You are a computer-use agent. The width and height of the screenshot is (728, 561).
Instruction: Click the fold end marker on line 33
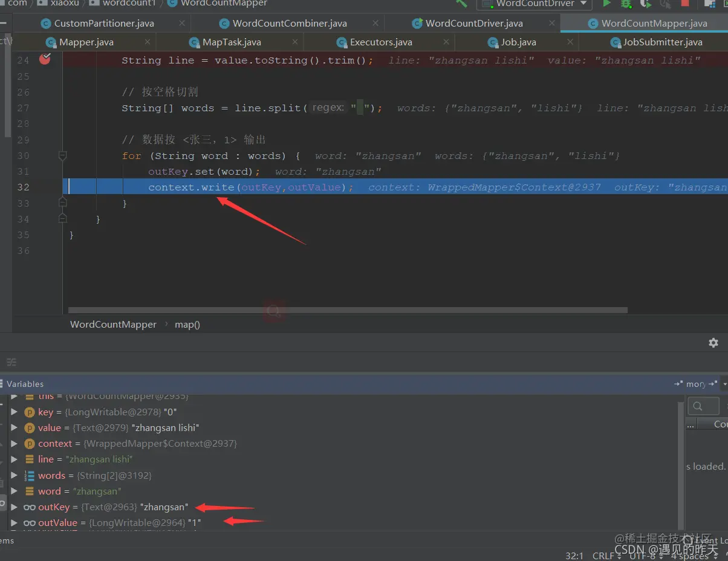tap(62, 202)
